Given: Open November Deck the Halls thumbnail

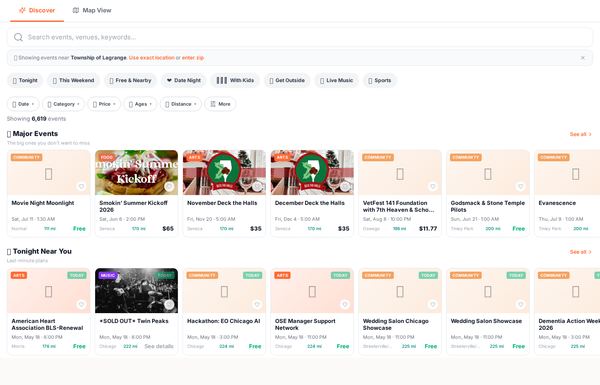Looking at the screenshot, I should coord(224,173).
